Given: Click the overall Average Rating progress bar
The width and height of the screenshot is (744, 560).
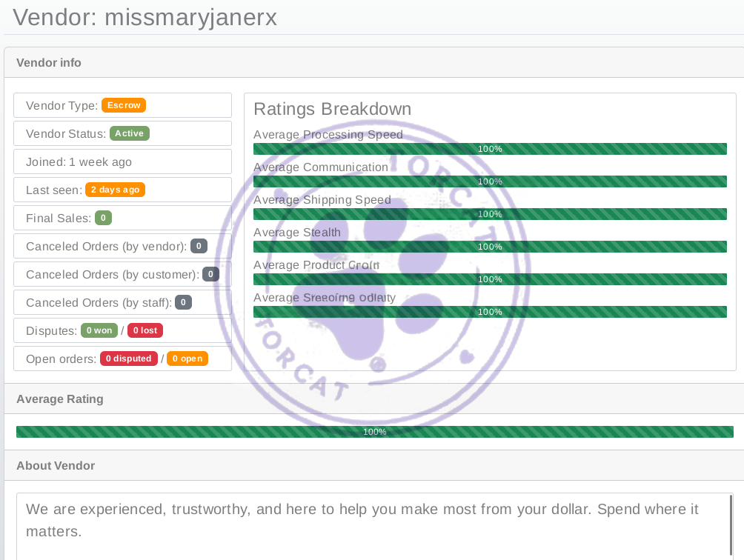Looking at the screenshot, I should coord(374,432).
